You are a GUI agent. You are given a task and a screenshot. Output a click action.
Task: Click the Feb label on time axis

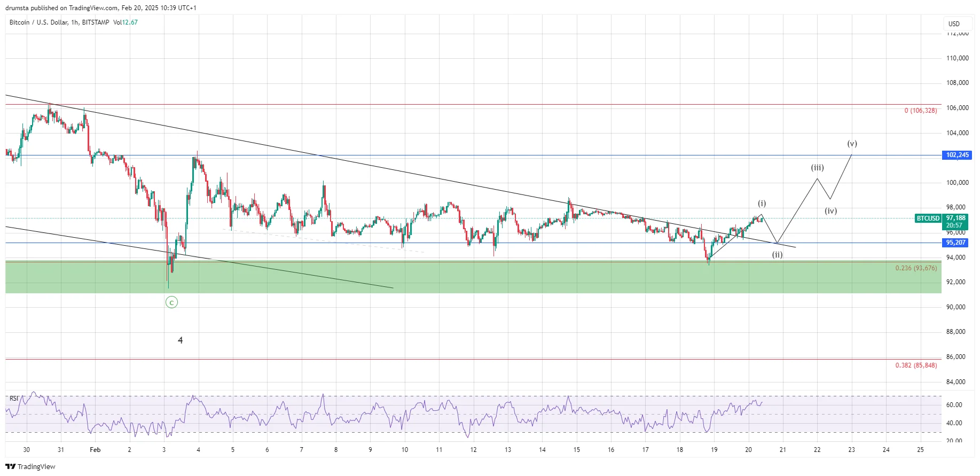[95, 450]
